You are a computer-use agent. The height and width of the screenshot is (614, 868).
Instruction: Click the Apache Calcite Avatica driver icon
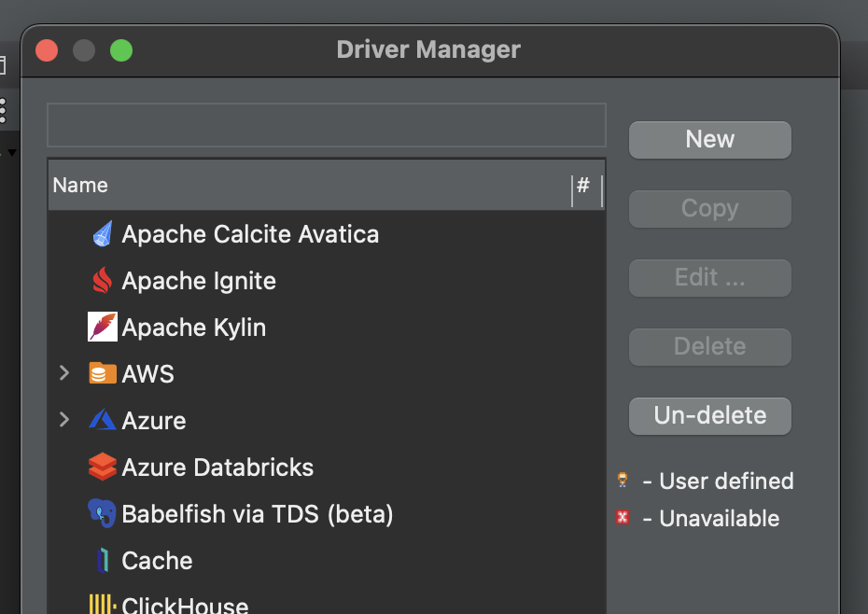point(103,234)
